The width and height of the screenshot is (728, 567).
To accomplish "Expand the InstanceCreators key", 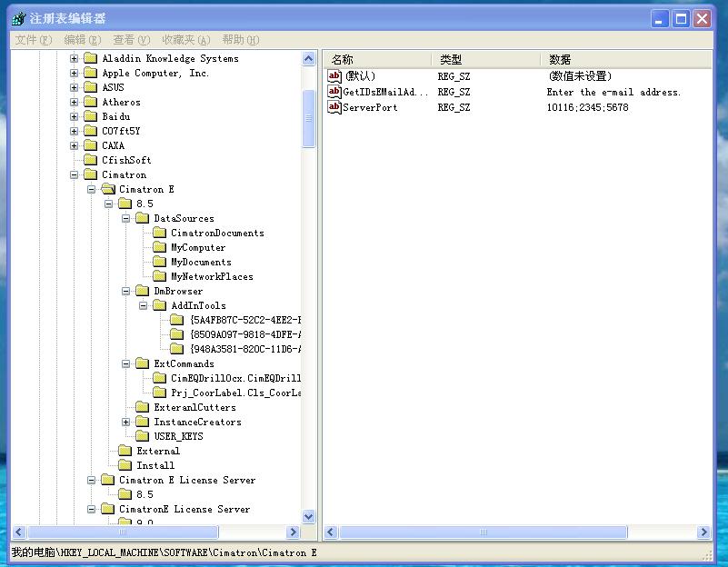I will click(125, 422).
